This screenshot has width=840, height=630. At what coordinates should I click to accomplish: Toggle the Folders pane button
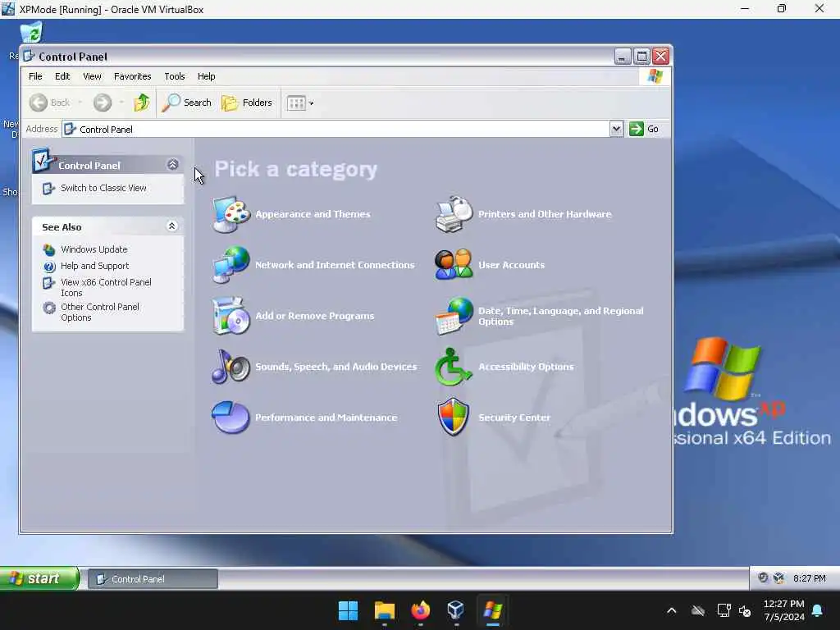tap(247, 103)
